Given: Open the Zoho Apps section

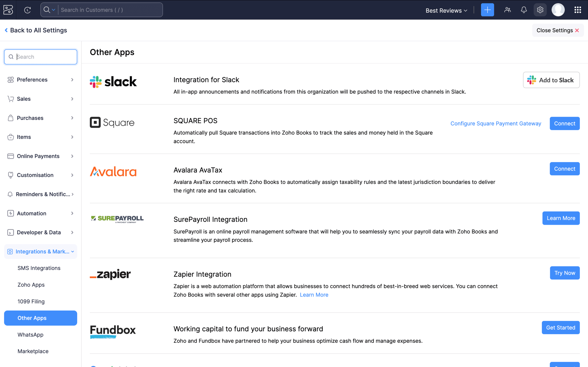Looking at the screenshot, I should [31, 284].
